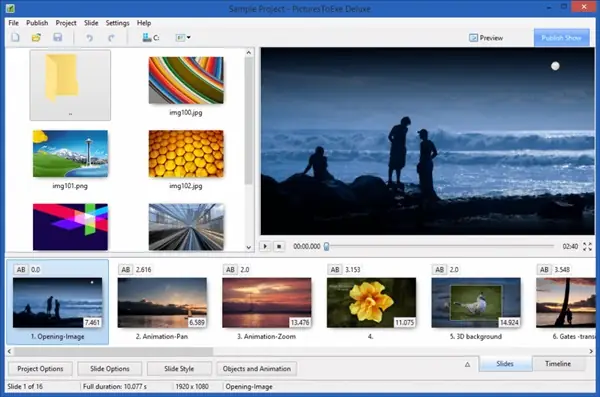Viewport: 600px width, 397px height.
Task: Open the File menu
Action: coord(13,23)
